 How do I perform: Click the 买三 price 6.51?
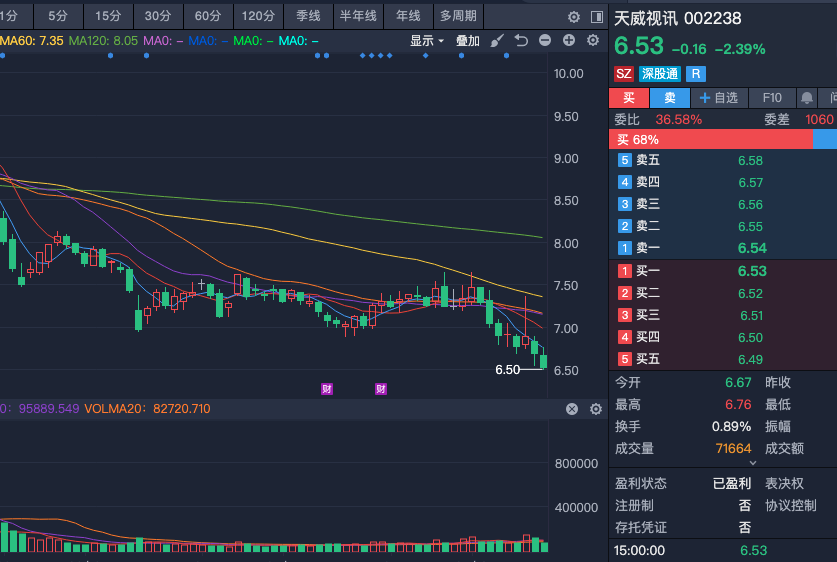[x=752, y=315]
